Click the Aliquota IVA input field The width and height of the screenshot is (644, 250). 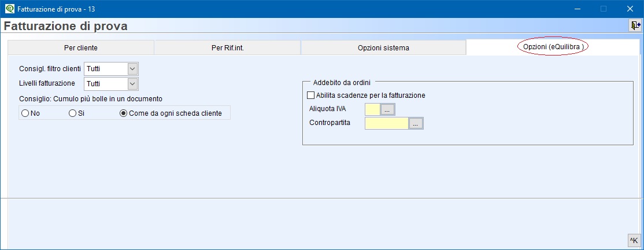[x=372, y=109]
